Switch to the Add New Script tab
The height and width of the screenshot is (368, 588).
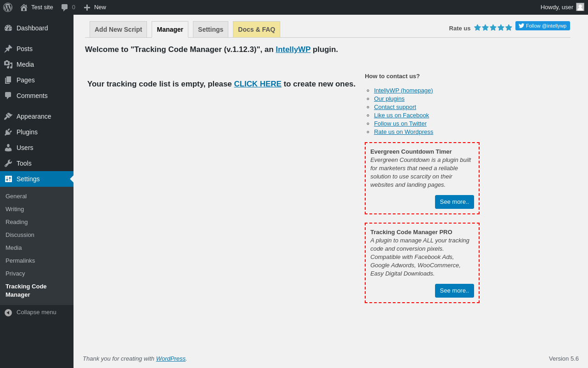pyautogui.click(x=119, y=29)
